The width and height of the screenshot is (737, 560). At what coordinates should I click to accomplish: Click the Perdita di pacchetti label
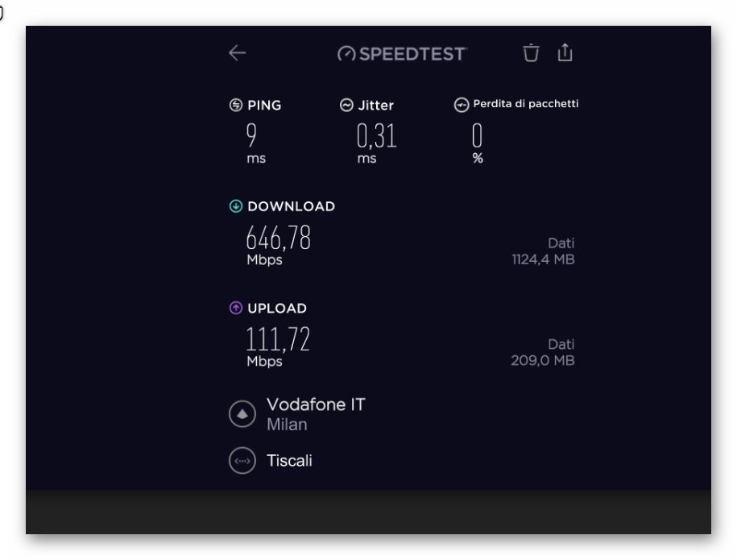point(526,104)
